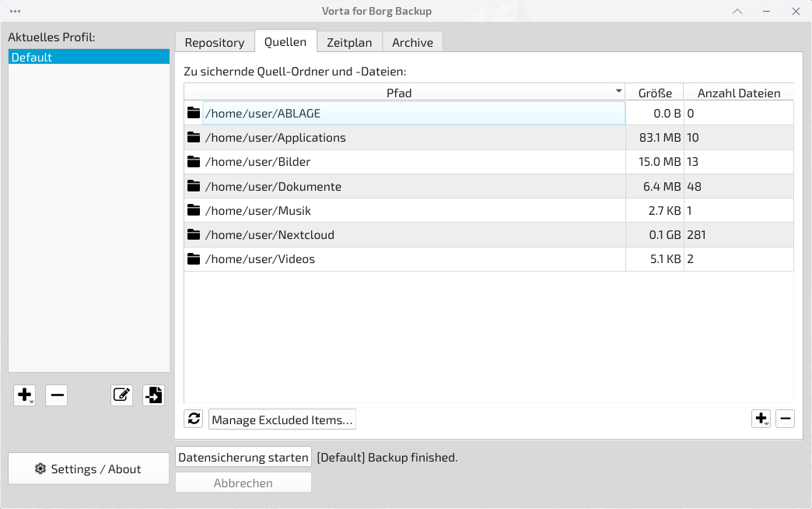Screen dimensions: 812x509
Task: Add a new source folder
Action: [x=761, y=419]
